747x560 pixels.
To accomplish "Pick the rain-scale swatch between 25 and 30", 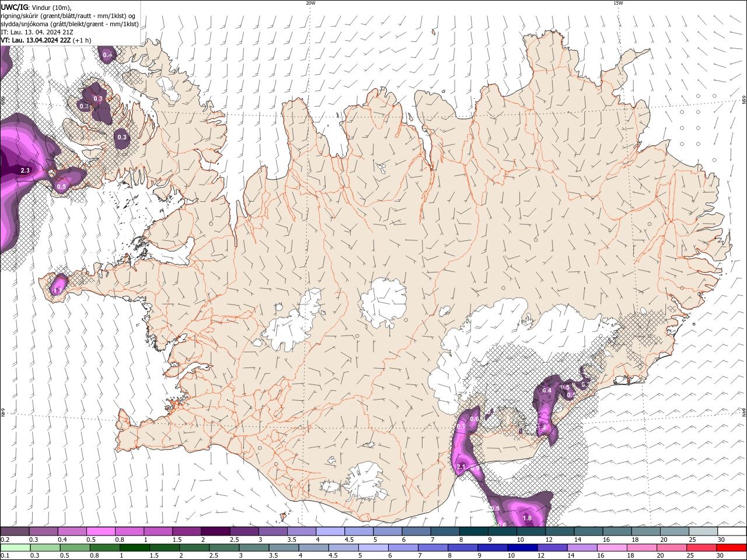I will point(700,548).
